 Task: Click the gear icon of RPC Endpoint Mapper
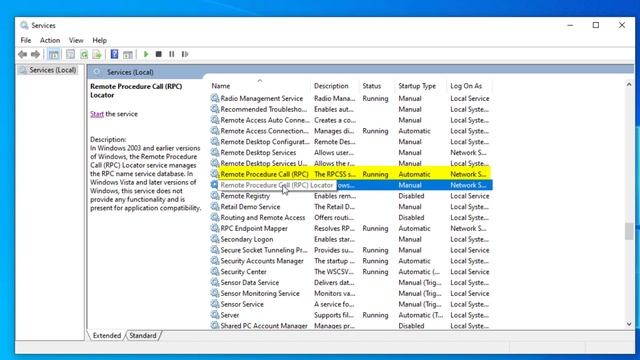[x=215, y=228]
